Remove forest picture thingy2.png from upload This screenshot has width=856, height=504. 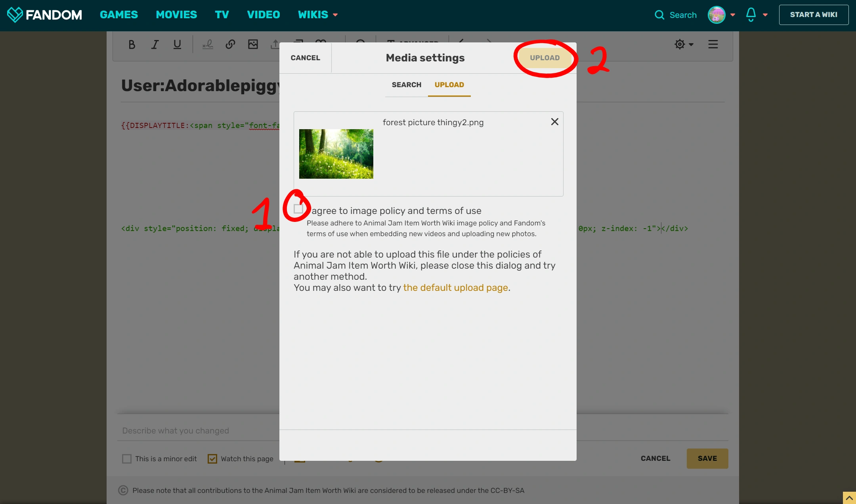click(554, 122)
